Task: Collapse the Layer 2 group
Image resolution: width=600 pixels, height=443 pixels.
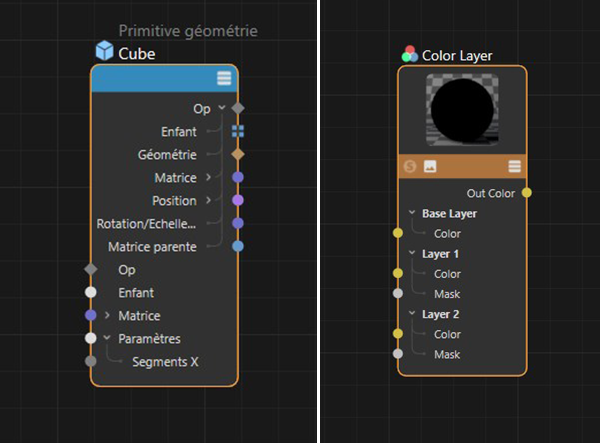Action: pyautogui.click(x=411, y=314)
